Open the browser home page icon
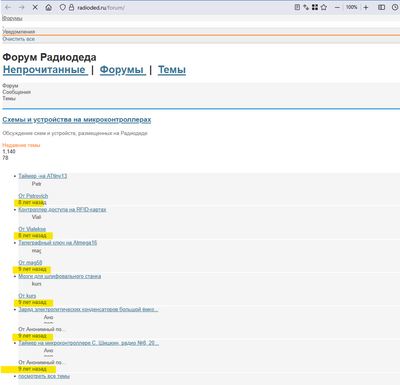The height and width of the screenshot is (385, 400). coord(49,7)
